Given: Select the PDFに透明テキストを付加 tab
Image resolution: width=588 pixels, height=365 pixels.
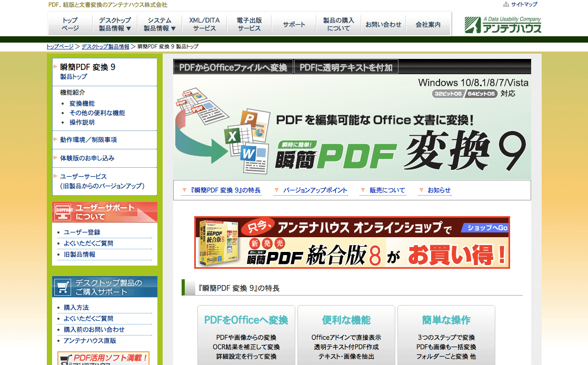Looking at the screenshot, I should pyautogui.click(x=346, y=67).
